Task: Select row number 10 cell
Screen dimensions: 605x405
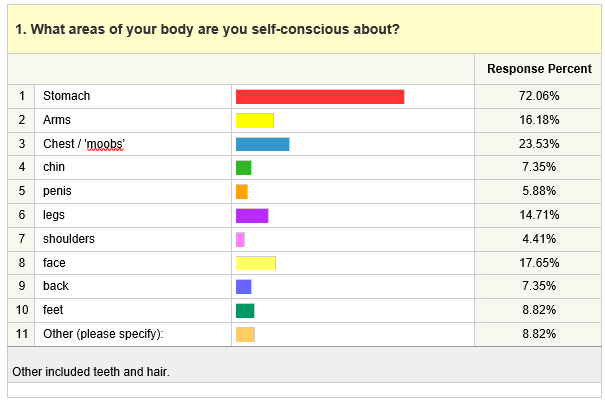Action: pyautogui.click(x=22, y=310)
